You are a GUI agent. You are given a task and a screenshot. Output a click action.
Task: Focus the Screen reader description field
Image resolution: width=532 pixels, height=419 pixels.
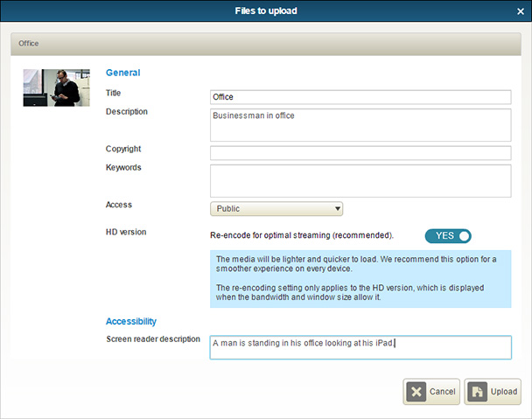point(360,347)
